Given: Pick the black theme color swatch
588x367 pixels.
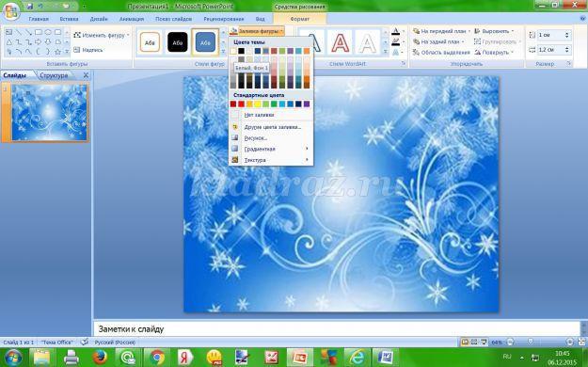Looking at the screenshot, I should pos(242,51).
